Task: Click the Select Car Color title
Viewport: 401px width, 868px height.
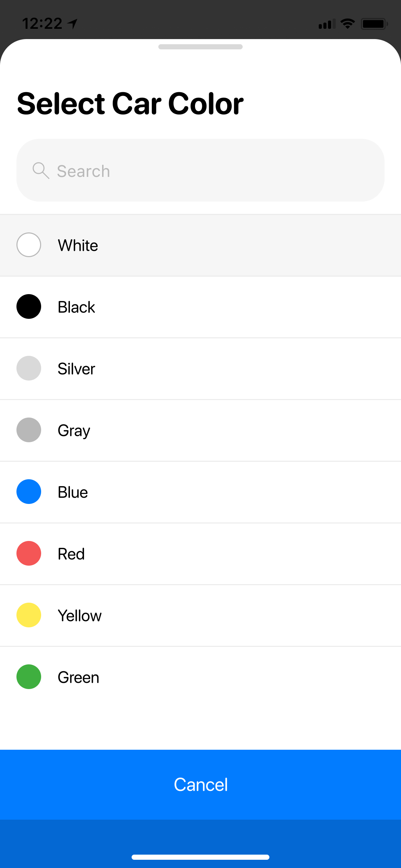Action: pos(130,103)
